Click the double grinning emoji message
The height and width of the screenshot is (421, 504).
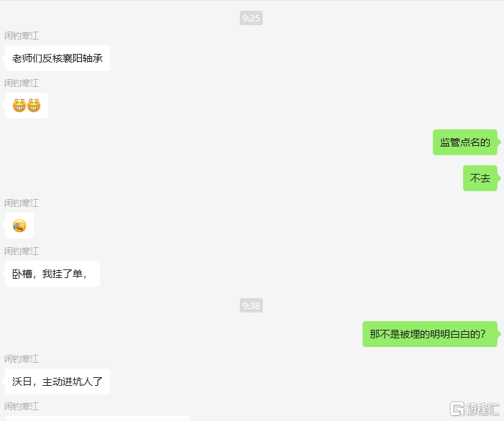pyautogui.click(x=27, y=106)
